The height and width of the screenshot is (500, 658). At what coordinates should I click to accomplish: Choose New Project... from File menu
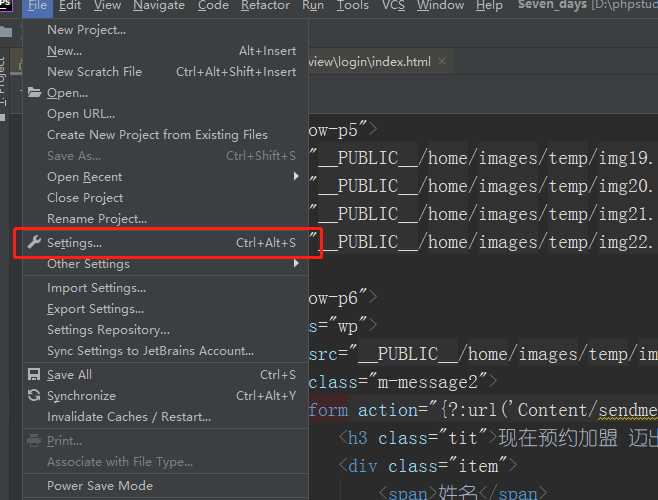point(166,30)
